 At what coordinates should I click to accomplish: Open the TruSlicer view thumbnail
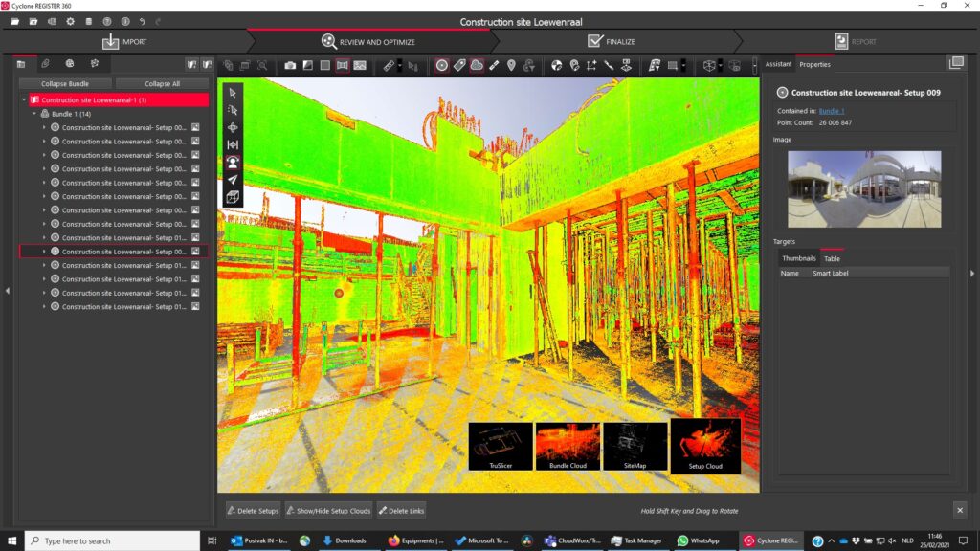pos(501,446)
